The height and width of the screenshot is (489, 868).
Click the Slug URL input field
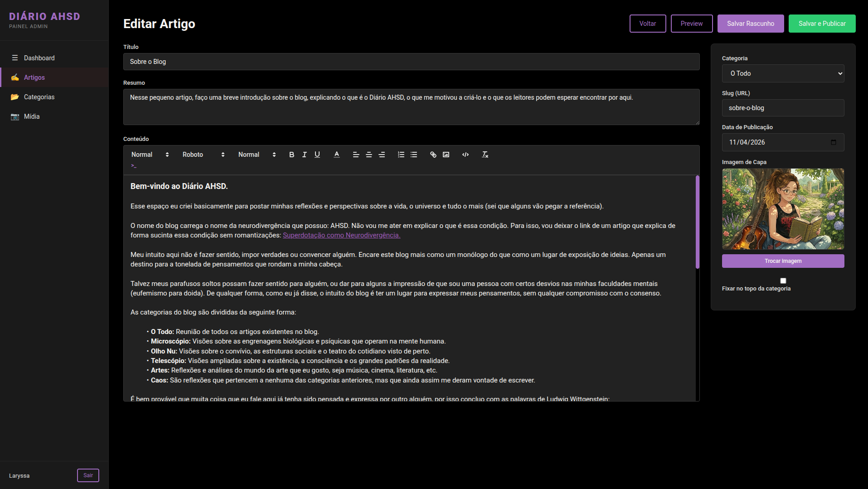click(x=783, y=108)
